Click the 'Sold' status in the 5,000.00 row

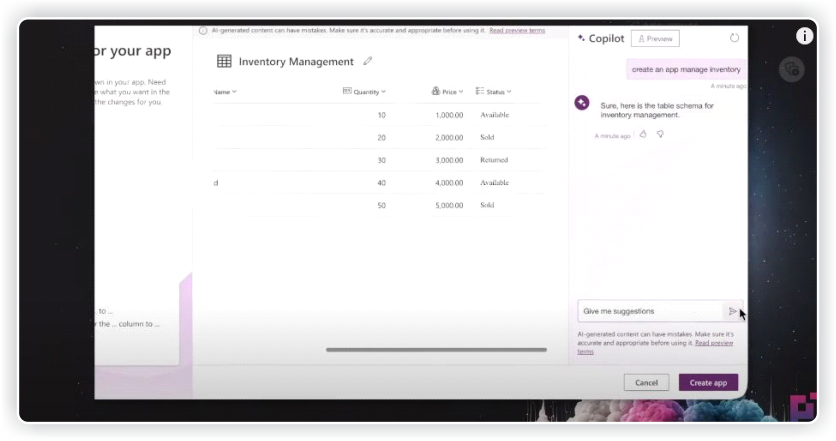point(487,205)
